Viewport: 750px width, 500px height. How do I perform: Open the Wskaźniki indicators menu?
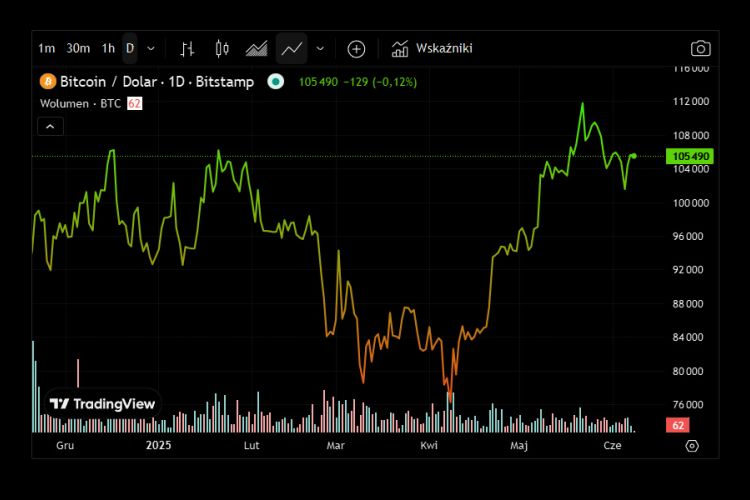pos(431,48)
